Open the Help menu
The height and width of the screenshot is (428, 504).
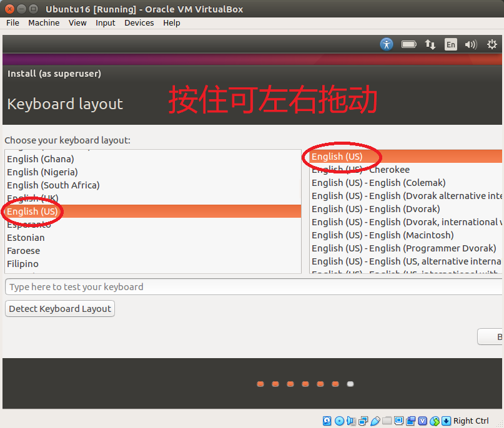coord(171,23)
